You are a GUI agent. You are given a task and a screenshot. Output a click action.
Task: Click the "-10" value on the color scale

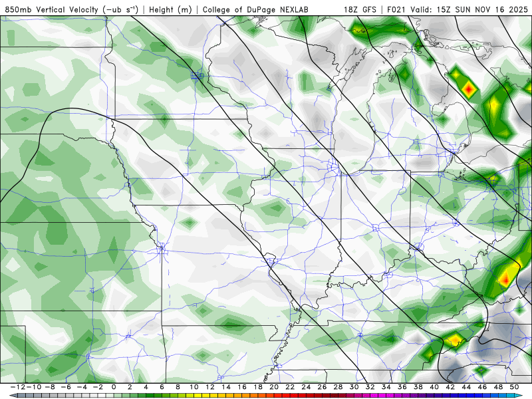point(34,387)
